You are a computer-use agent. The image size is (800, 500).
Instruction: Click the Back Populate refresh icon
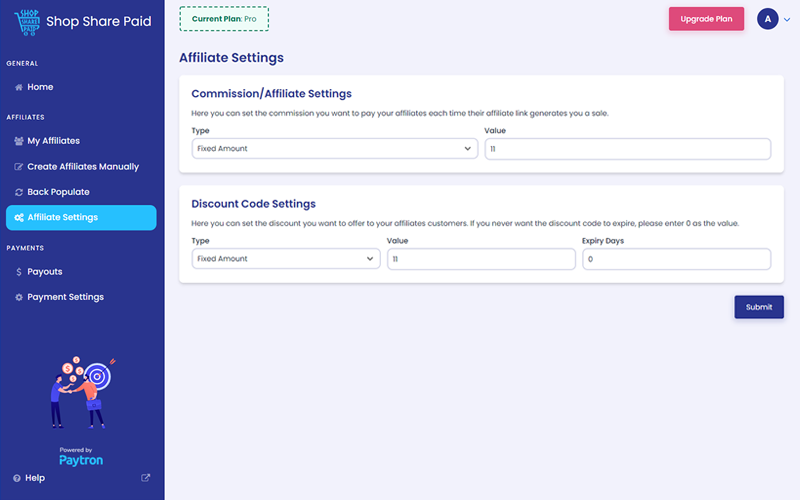click(19, 192)
